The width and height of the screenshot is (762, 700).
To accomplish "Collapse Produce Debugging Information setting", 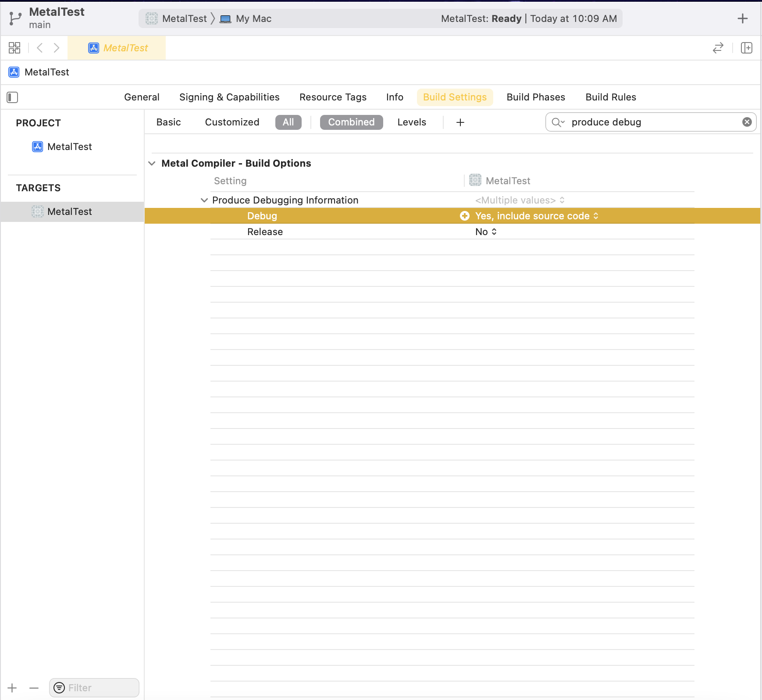I will [x=204, y=200].
